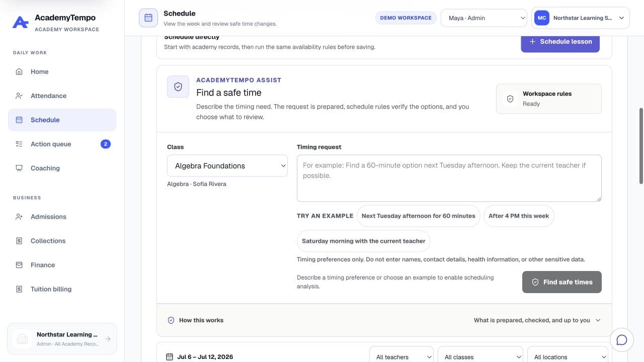Click the Action queue checklist icon

tap(19, 144)
